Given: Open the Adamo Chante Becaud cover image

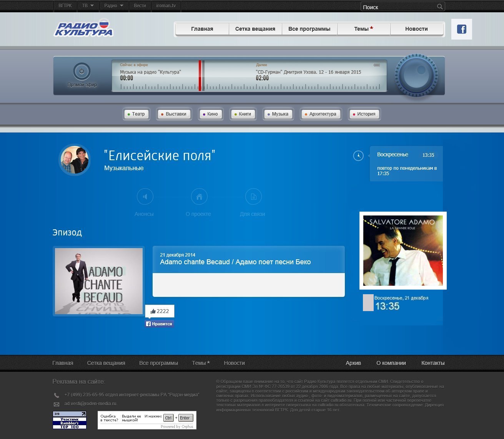Looking at the screenshot, I should [99, 281].
